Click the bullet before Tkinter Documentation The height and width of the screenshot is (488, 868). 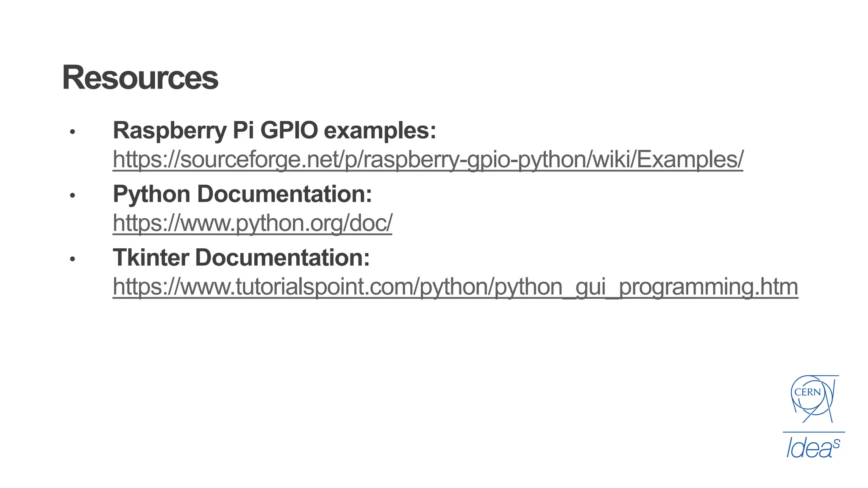pyautogui.click(x=72, y=259)
